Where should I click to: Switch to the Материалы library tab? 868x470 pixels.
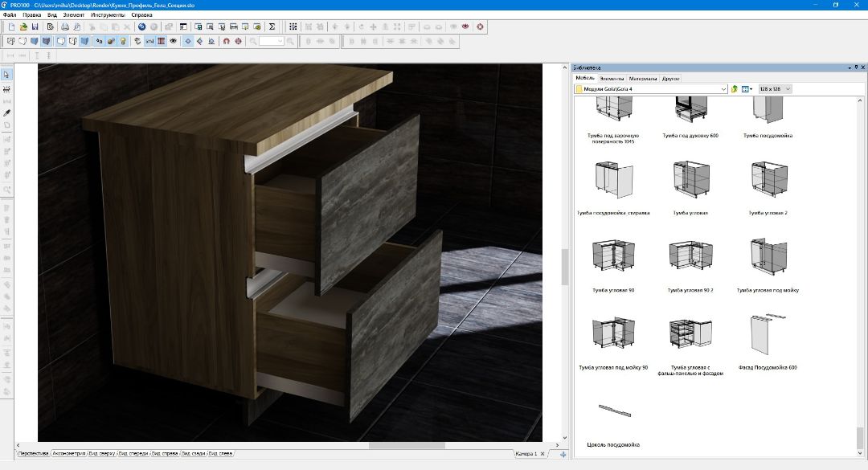coord(642,79)
